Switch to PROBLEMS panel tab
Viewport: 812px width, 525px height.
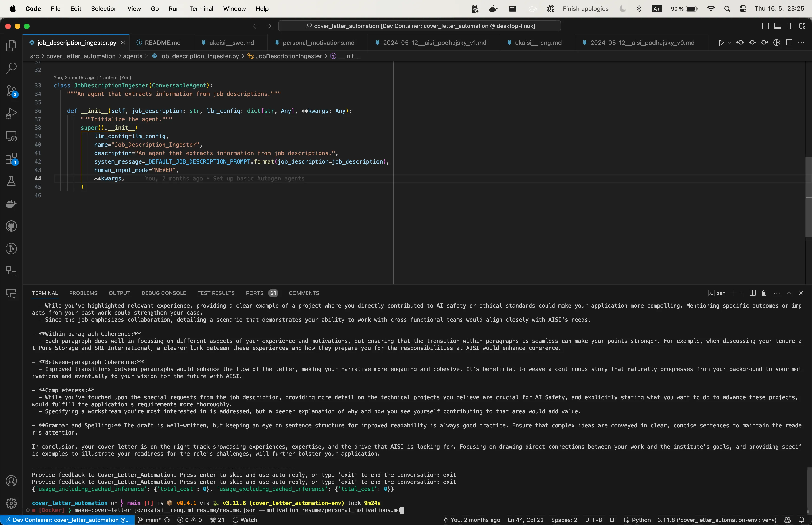pyautogui.click(x=83, y=293)
